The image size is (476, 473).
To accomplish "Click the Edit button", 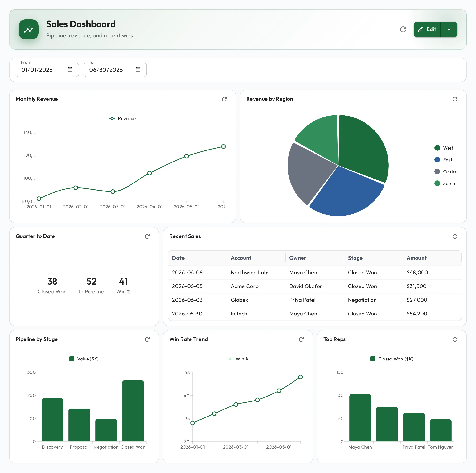I will click(427, 29).
